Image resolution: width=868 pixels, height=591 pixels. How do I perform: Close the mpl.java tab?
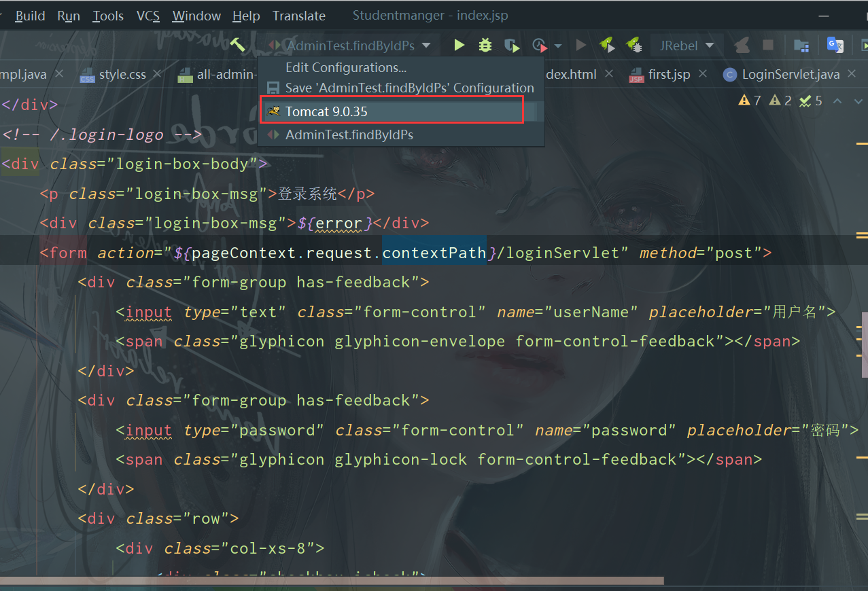[59, 73]
